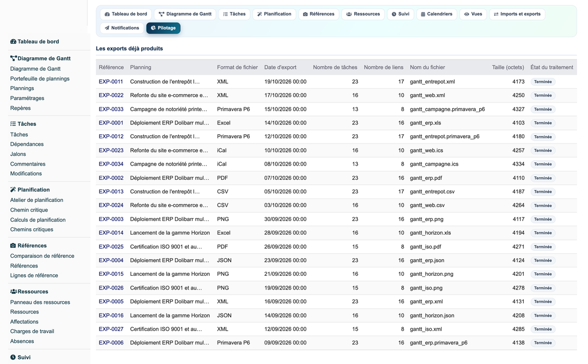Viewport: 588px width, 364px height.
Task: Click the Ressources people icon in tab bar
Action: click(x=349, y=14)
